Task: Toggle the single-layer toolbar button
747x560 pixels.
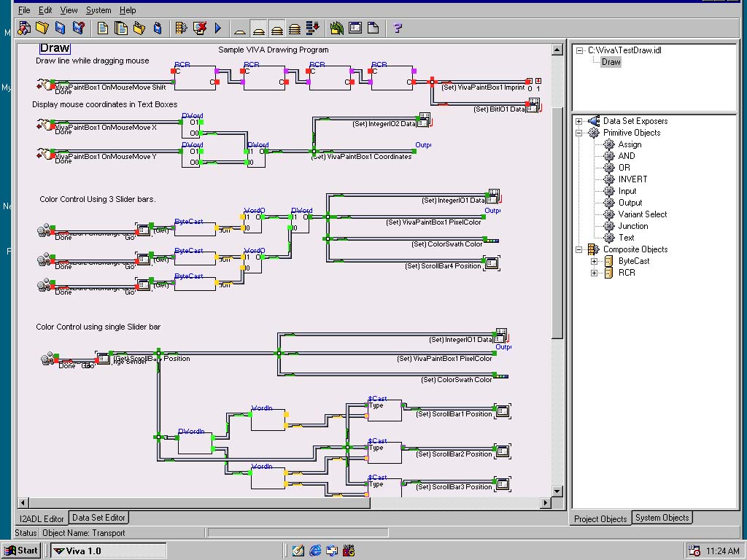Action: [x=240, y=28]
